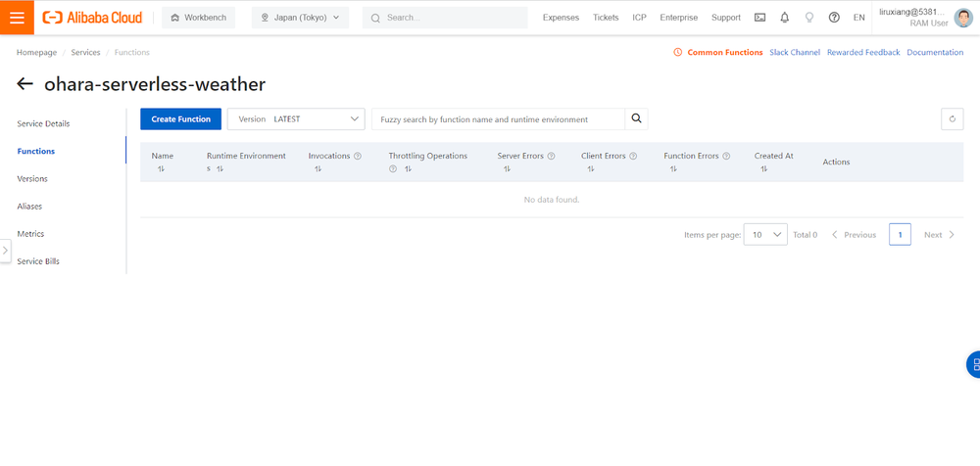The width and height of the screenshot is (980, 466).
Task: Open the Version LATEST dropdown
Action: coord(296,118)
